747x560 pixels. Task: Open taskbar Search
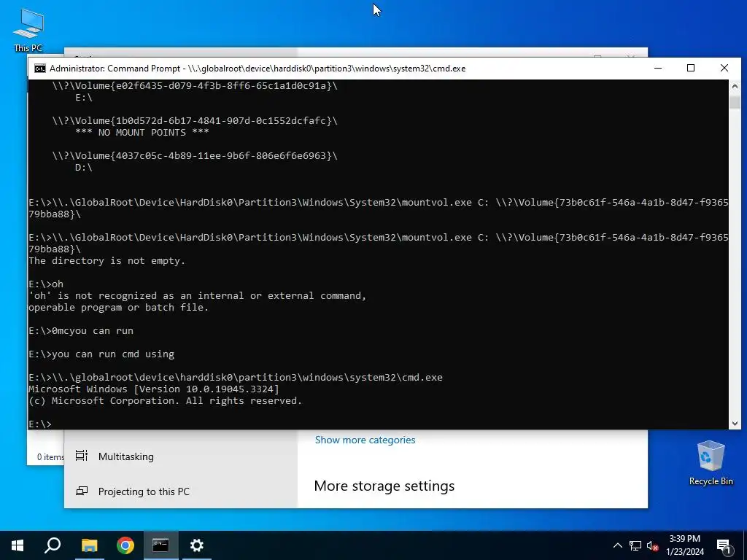pos(53,545)
